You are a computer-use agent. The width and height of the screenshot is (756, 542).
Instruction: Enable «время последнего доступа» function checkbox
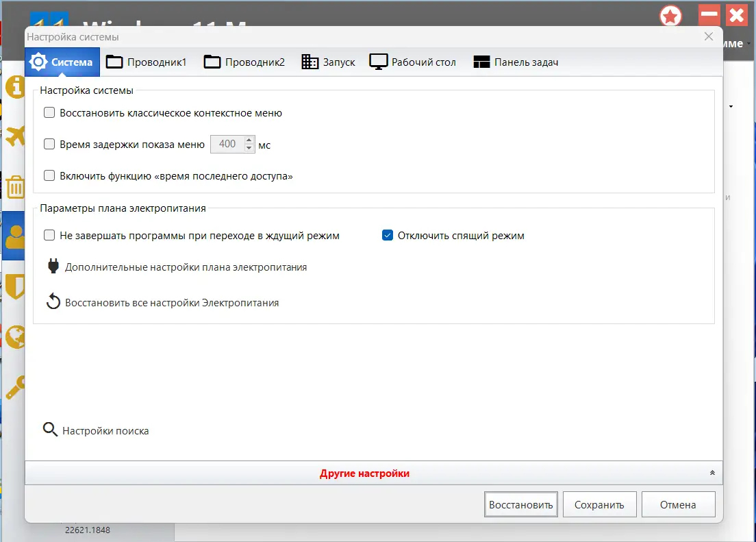pyautogui.click(x=49, y=175)
